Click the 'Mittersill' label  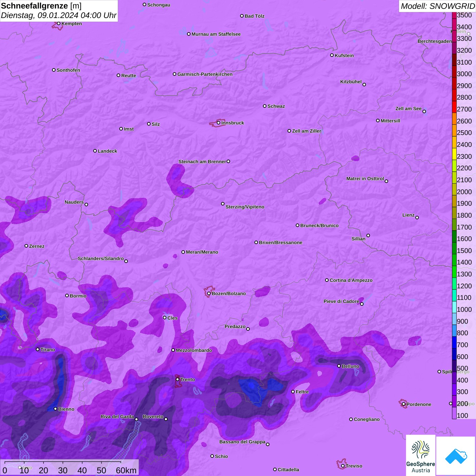coord(390,121)
